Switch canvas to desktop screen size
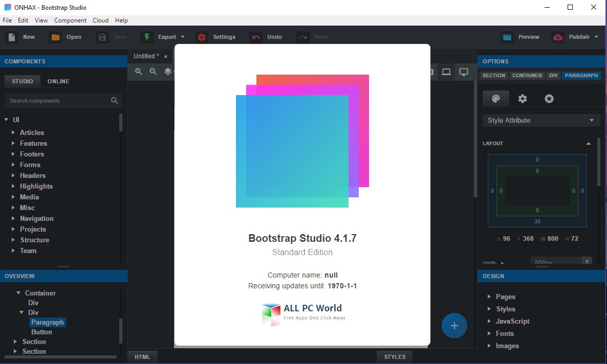607x364 pixels. pyautogui.click(x=463, y=72)
